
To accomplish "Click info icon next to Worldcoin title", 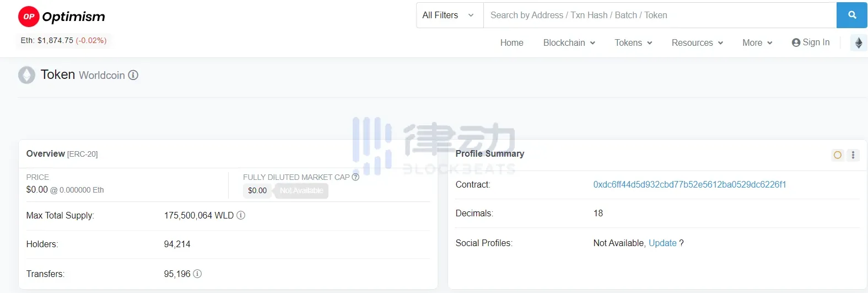I will point(133,75).
